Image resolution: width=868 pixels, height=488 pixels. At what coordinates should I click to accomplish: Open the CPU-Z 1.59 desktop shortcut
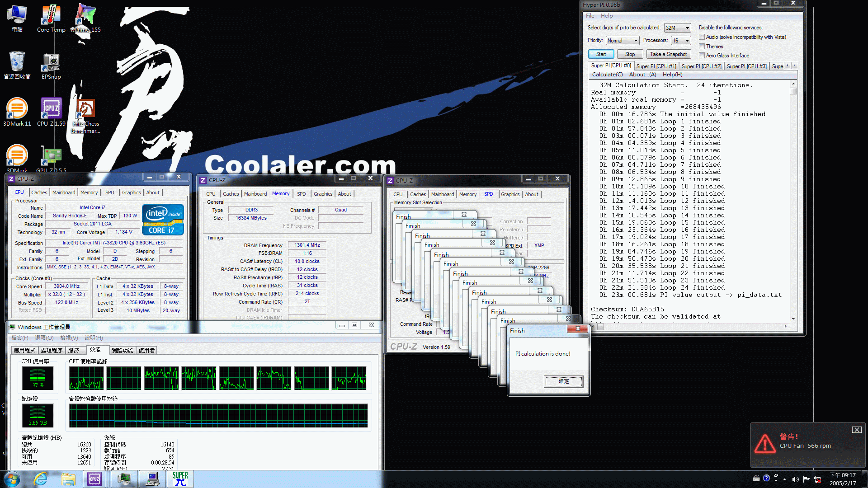(x=51, y=112)
